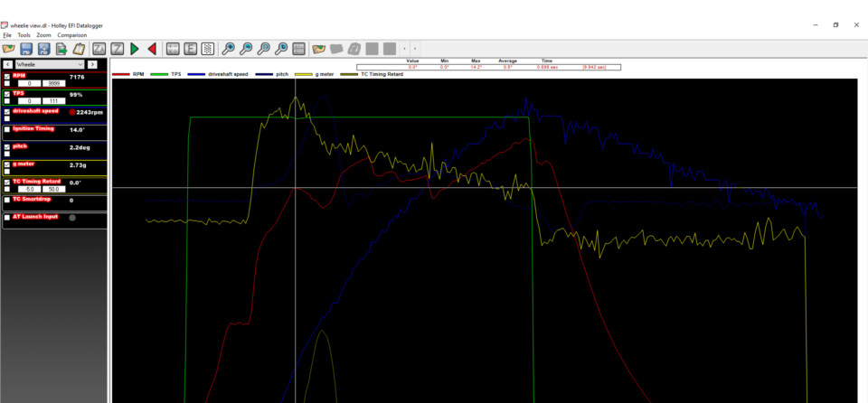This screenshot has width=868, height=403.
Task: Click the greyed-out clipboard comparison icon
Action: pyautogui.click(x=354, y=49)
